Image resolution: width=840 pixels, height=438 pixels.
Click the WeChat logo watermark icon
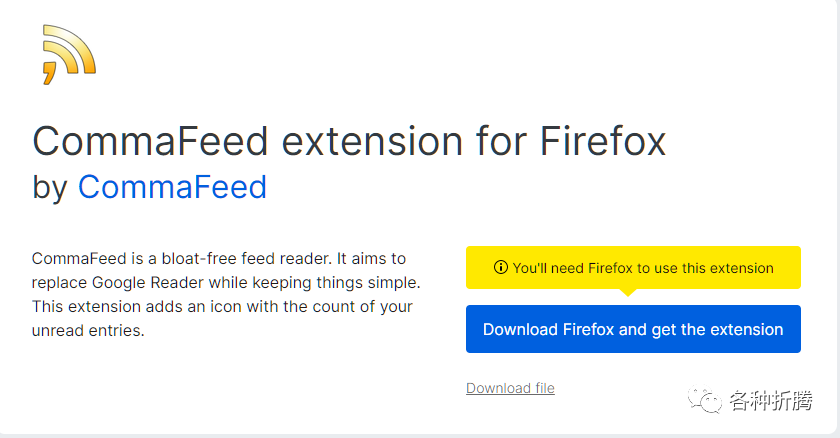709,401
